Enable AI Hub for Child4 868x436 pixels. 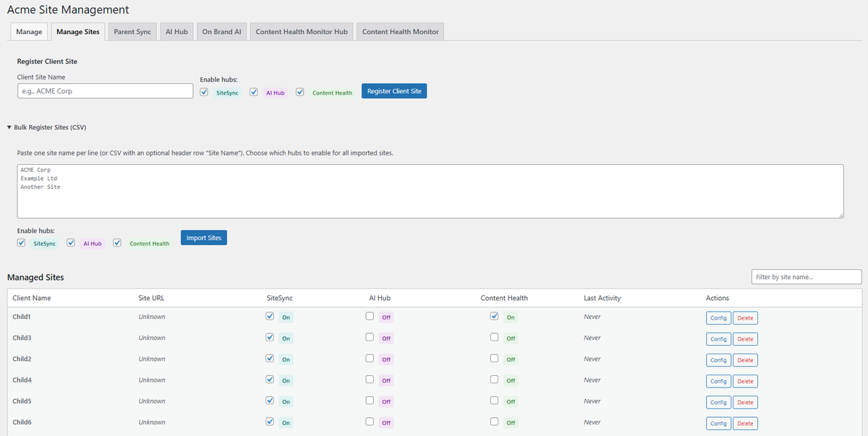click(370, 379)
